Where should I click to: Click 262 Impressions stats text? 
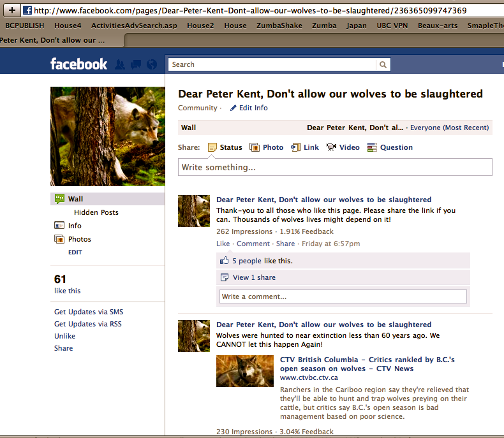(244, 231)
